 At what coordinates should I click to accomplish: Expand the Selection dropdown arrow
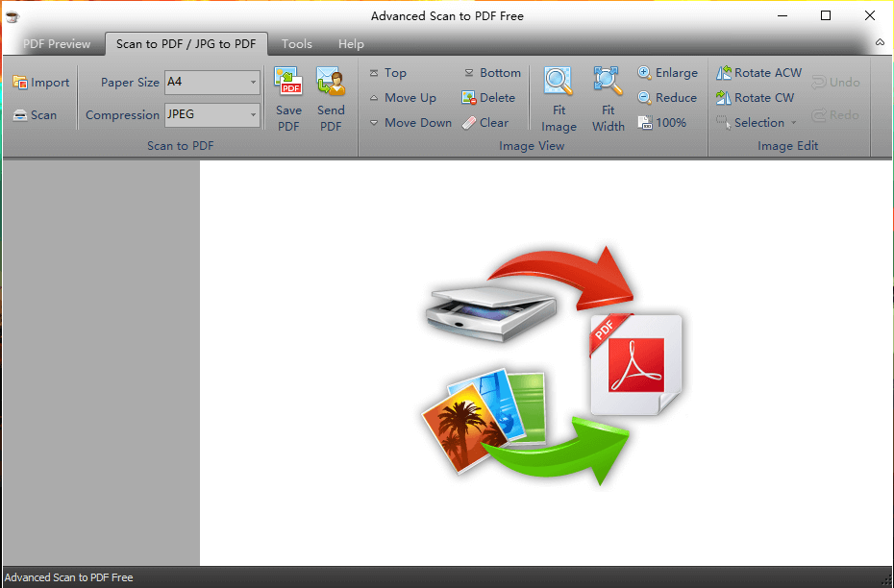coord(794,124)
